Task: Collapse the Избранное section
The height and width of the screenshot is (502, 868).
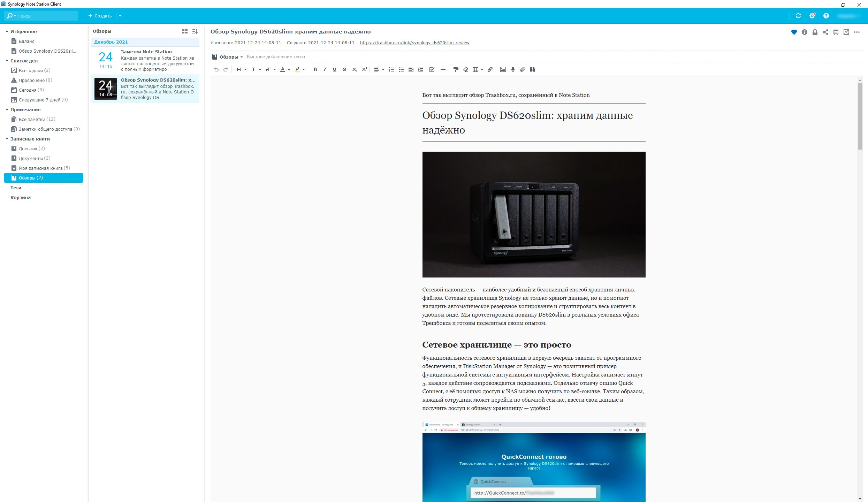Action: coord(7,31)
